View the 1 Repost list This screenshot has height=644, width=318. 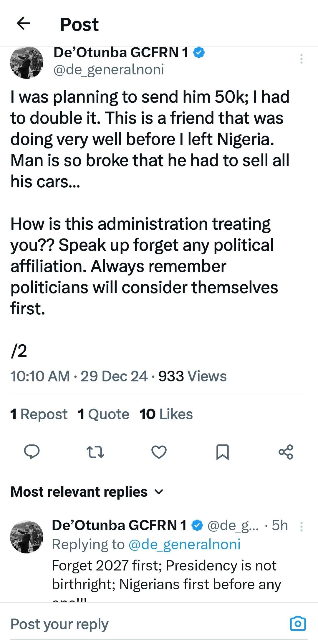[39, 414]
